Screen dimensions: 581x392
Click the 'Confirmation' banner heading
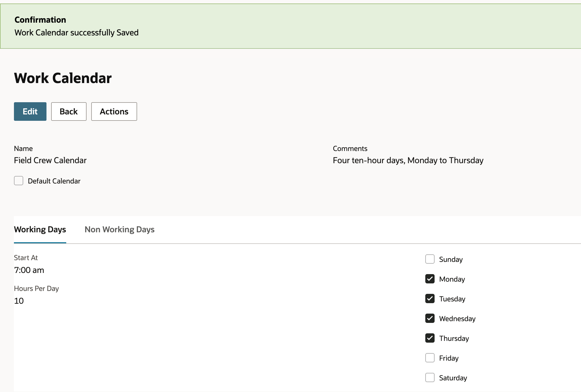(x=40, y=20)
